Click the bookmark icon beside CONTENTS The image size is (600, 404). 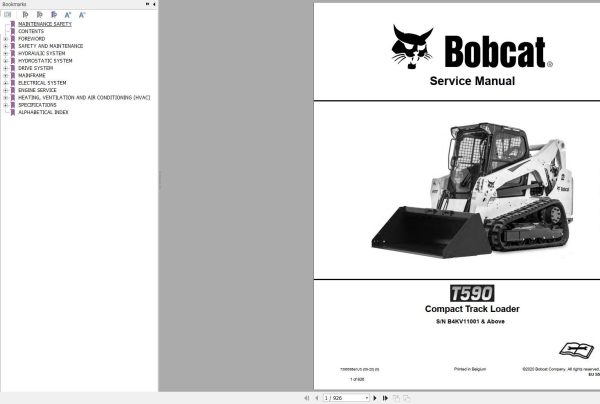pyautogui.click(x=13, y=31)
